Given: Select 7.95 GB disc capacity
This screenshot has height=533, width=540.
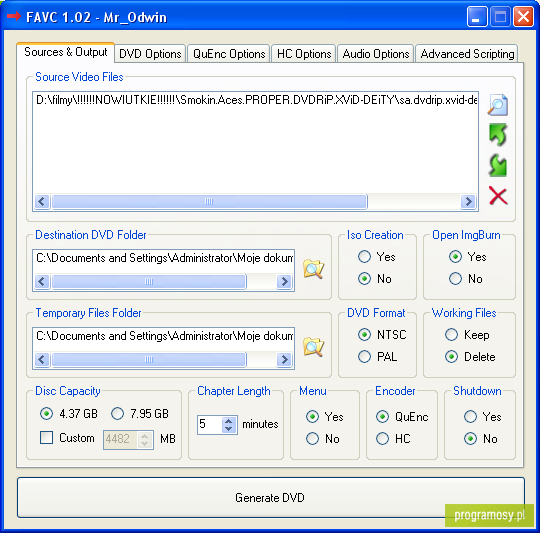Looking at the screenshot, I should point(117,413).
